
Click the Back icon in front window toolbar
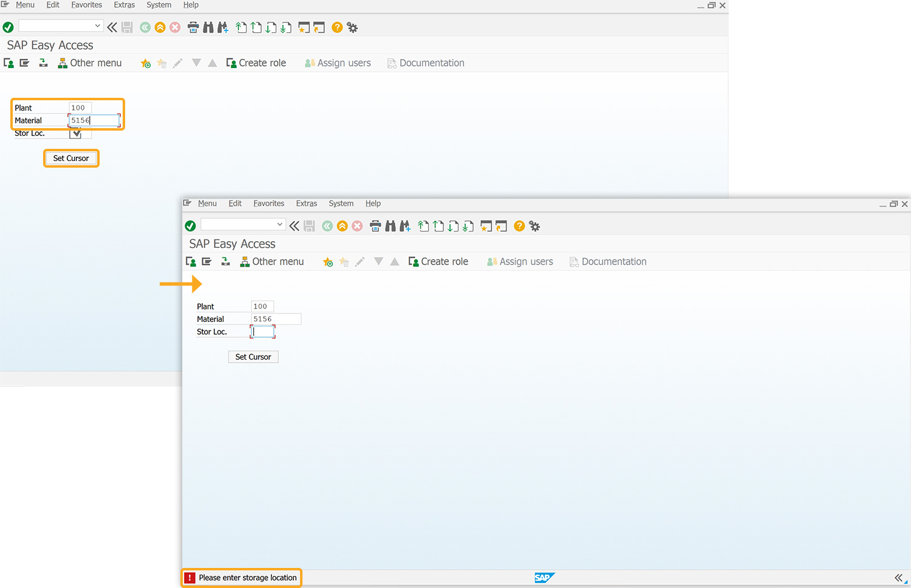point(327,226)
